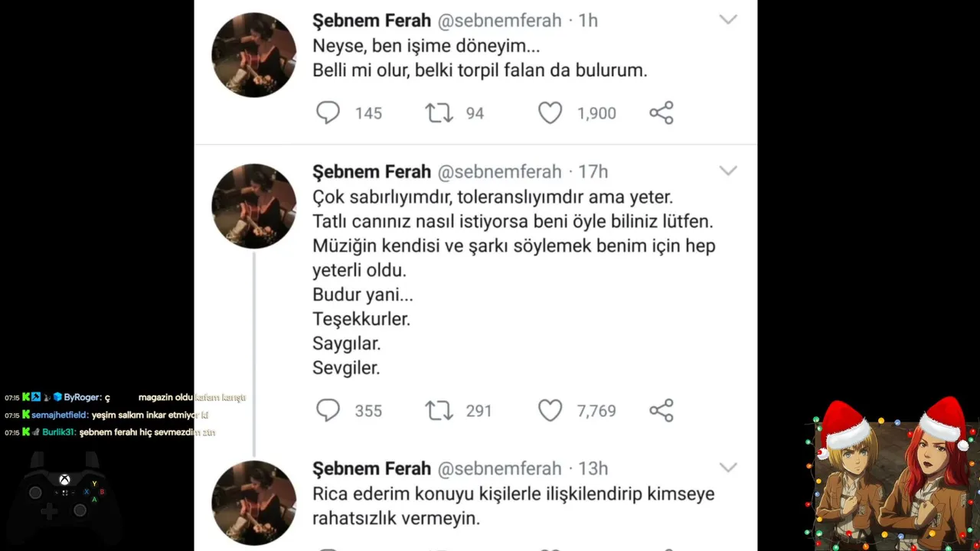Image resolution: width=980 pixels, height=551 pixels.
Task: Open options chevron on the 1h tweet
Action: [728, 20]
